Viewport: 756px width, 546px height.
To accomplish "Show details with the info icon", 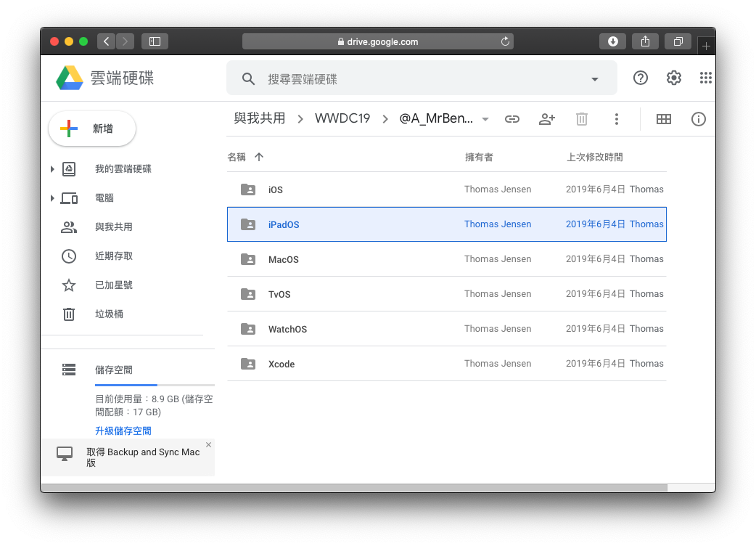I will point(698,118).
